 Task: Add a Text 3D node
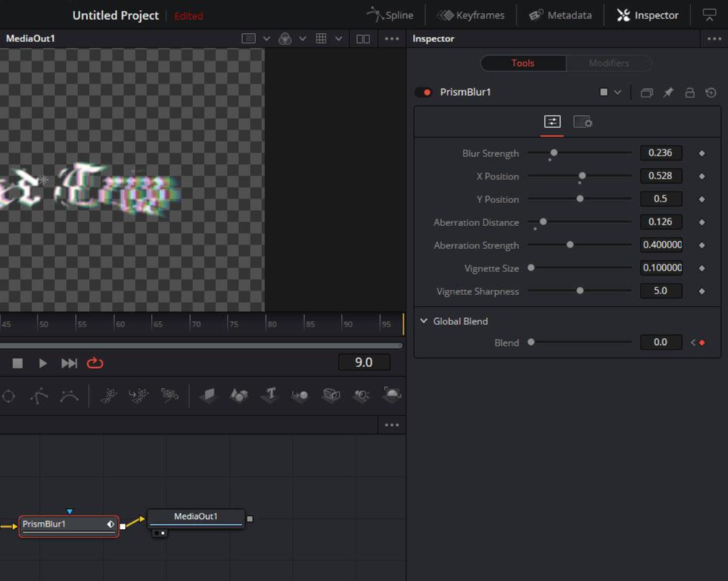(271, 395)
